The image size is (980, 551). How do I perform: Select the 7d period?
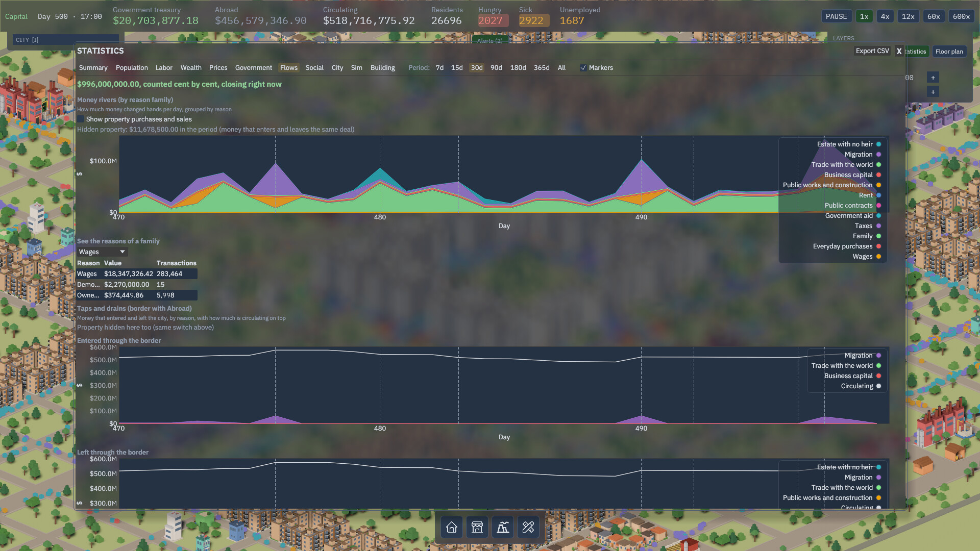pos(439,68)
